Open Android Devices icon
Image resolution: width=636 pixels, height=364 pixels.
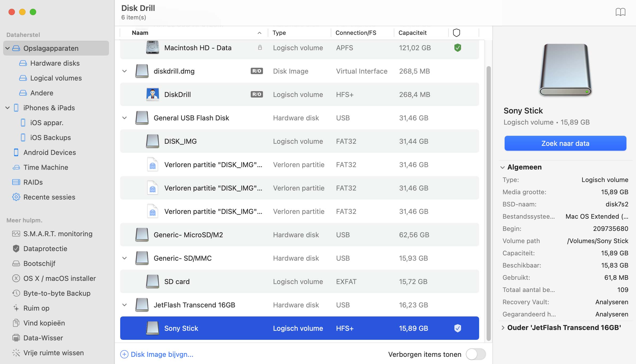(x=16, y=153)
